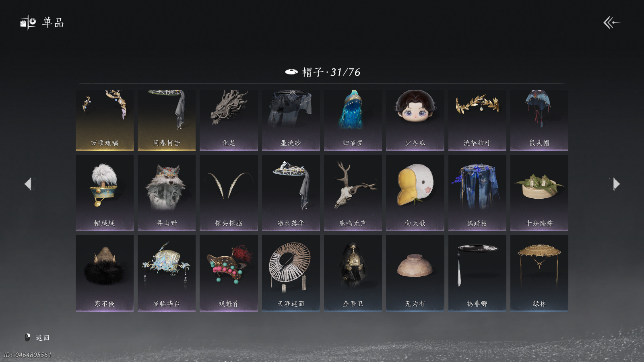Select the 帽绒绒 white plume hat

[105, 193]
